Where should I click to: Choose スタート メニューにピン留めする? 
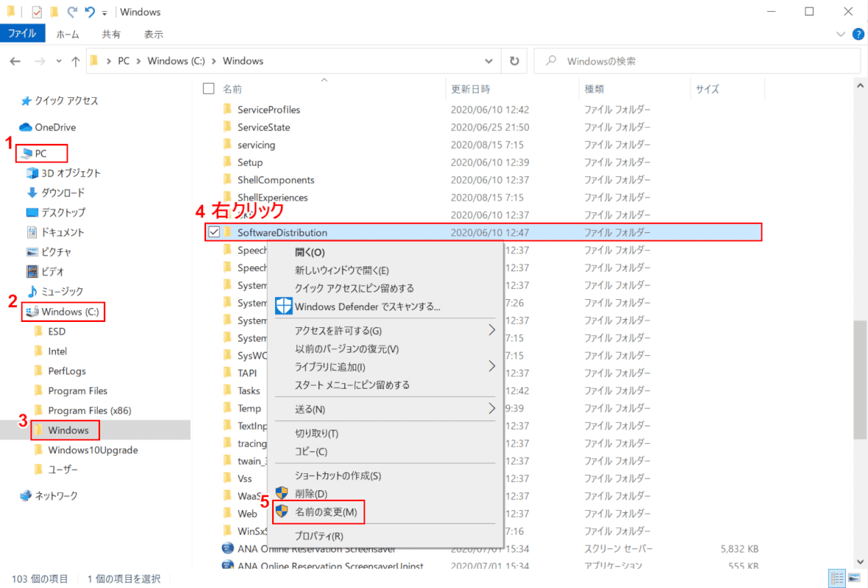point(386,385)
